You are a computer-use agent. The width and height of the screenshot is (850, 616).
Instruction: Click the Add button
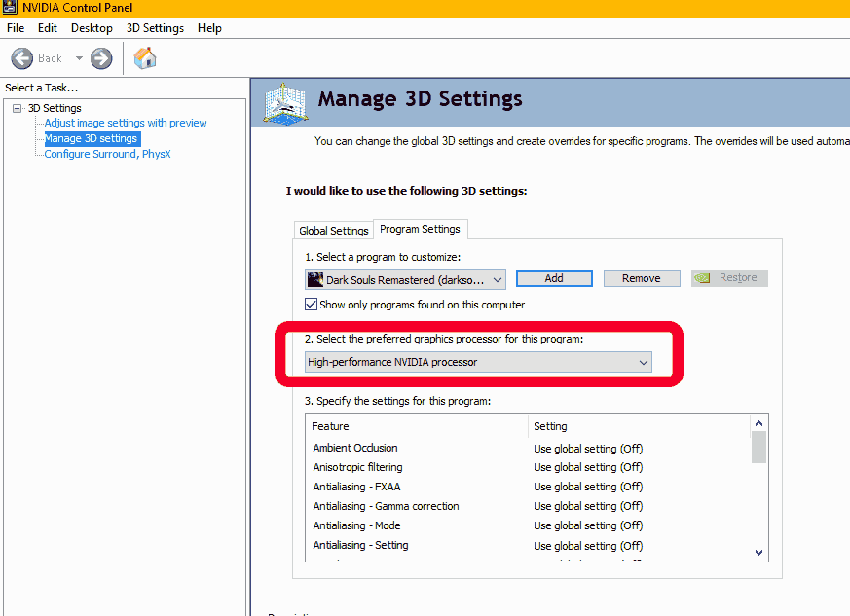coord(554,278)
